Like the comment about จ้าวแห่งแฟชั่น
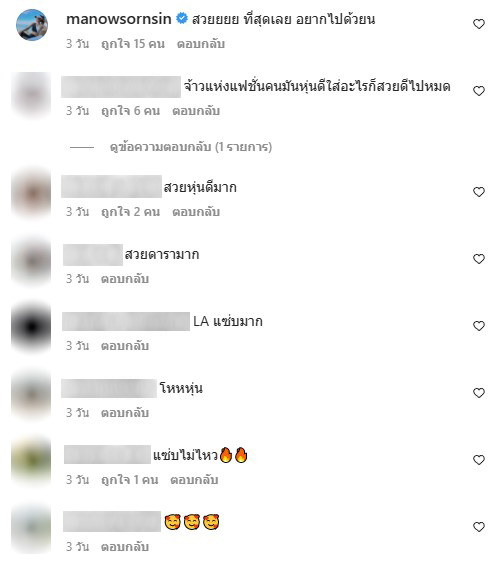The image size is (497, 563). (x=479, y=91)
